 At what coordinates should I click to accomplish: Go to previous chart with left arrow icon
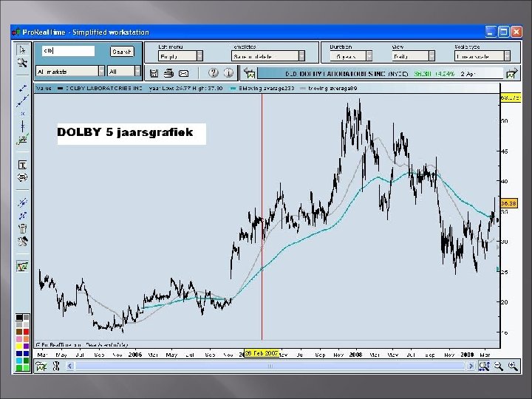point(250,73)
